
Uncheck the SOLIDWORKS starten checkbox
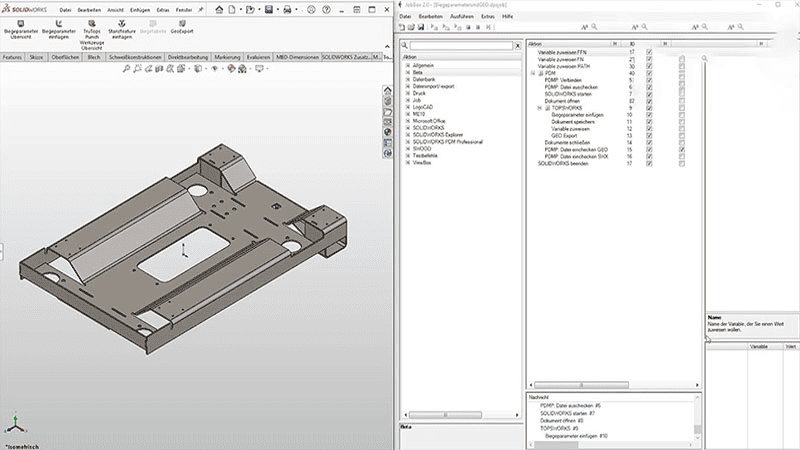click(x=649, y=94)
